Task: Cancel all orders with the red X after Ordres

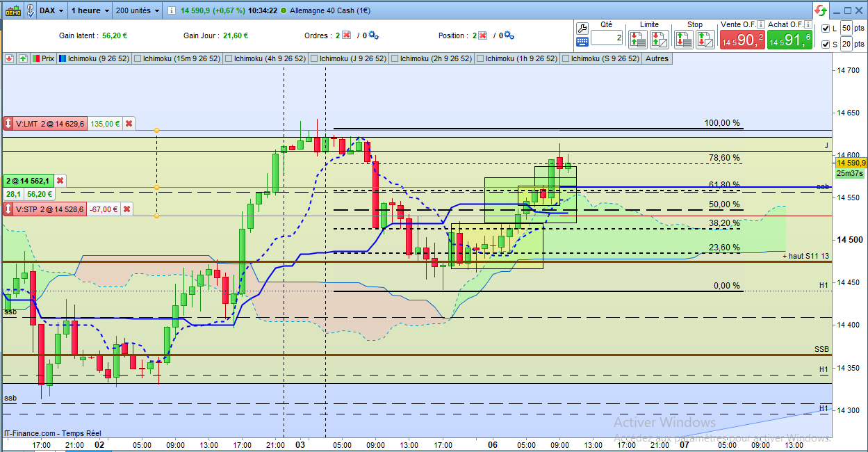Action: [x=346, y=35]
